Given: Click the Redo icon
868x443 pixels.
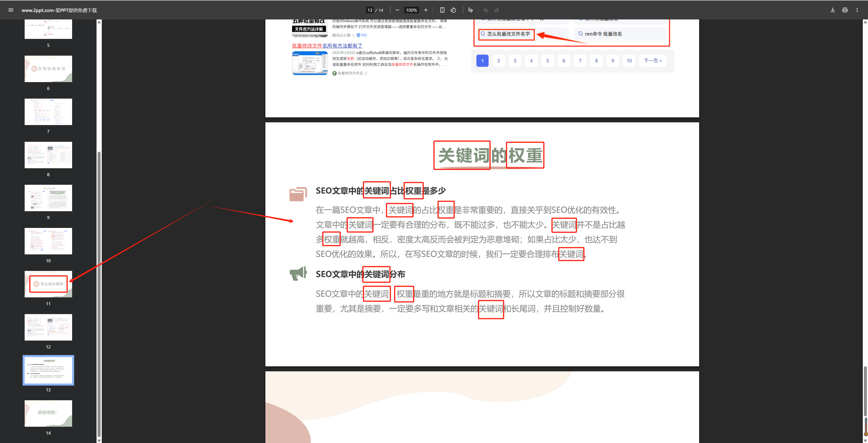Looking at the screenshot, I should 496,10.
